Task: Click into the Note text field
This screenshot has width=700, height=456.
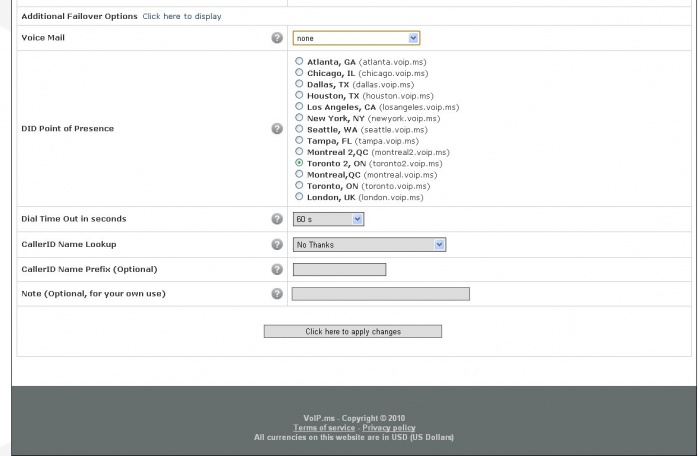Action: [x=381, y=294]
